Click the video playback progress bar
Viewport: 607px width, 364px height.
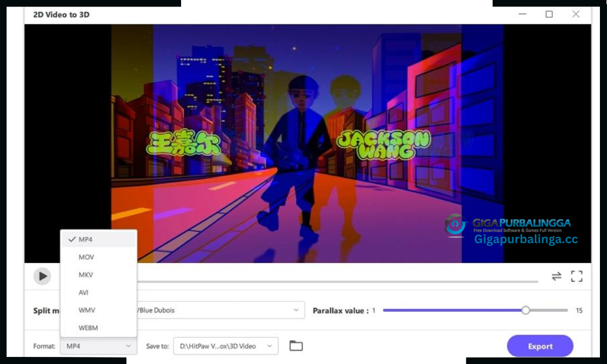click(337, 282)
